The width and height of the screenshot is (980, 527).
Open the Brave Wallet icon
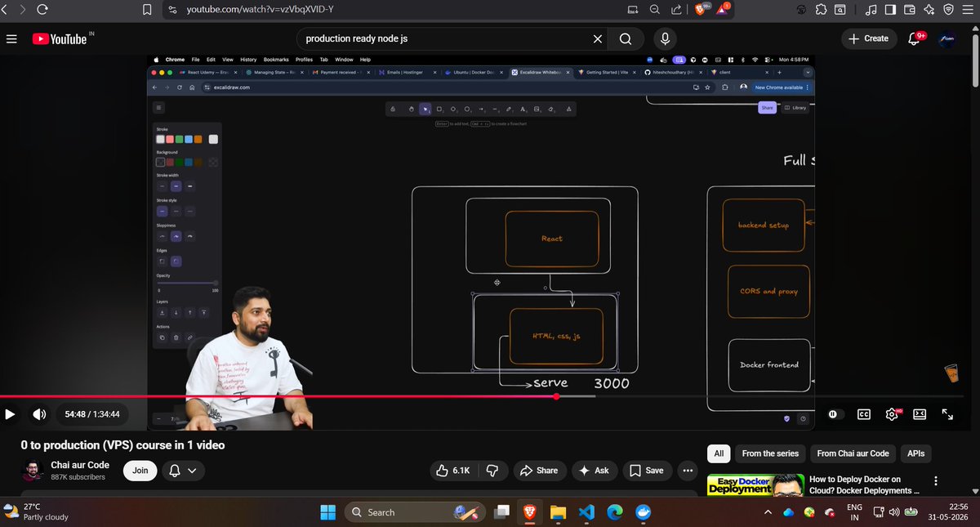[x=910, y=9]
